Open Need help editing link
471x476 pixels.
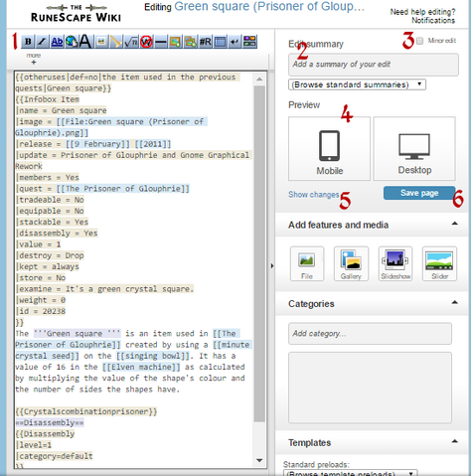(x=422, y=12)
